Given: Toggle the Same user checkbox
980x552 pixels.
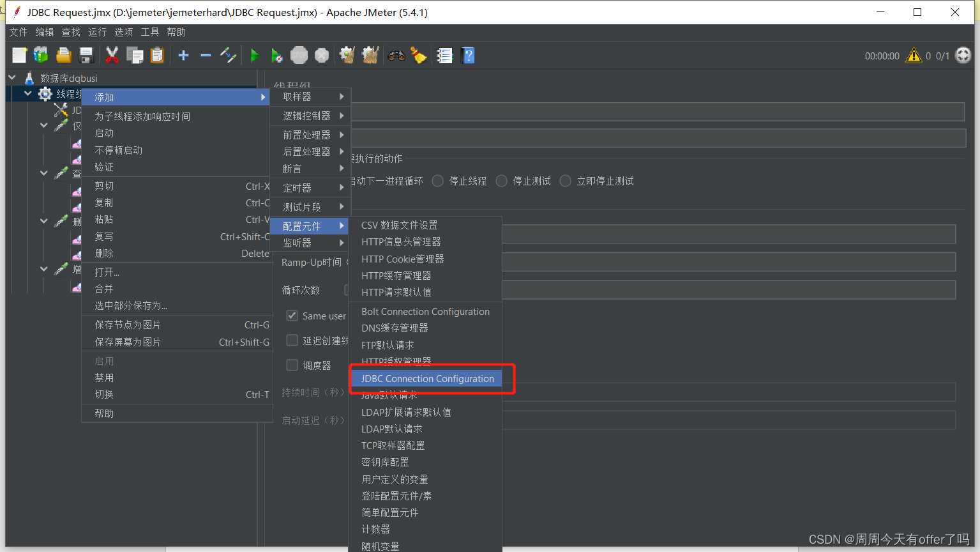Looking at the screenshot, I should [292, 316].
